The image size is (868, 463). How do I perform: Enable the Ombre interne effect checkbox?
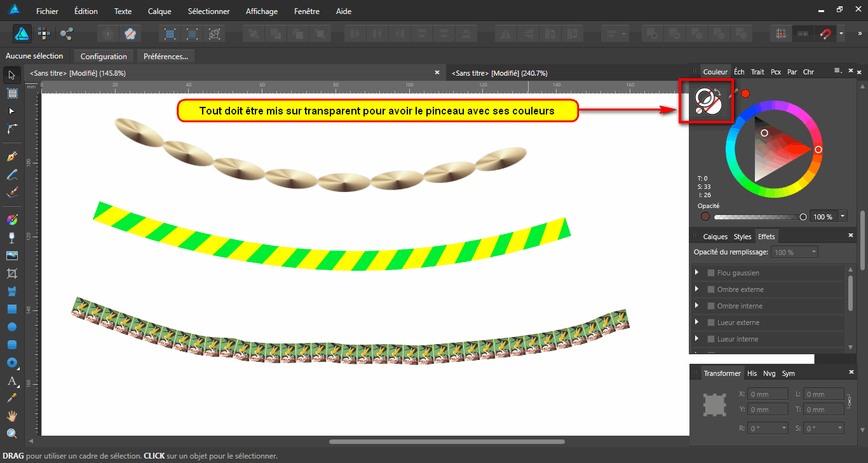[x=711, y=306]
